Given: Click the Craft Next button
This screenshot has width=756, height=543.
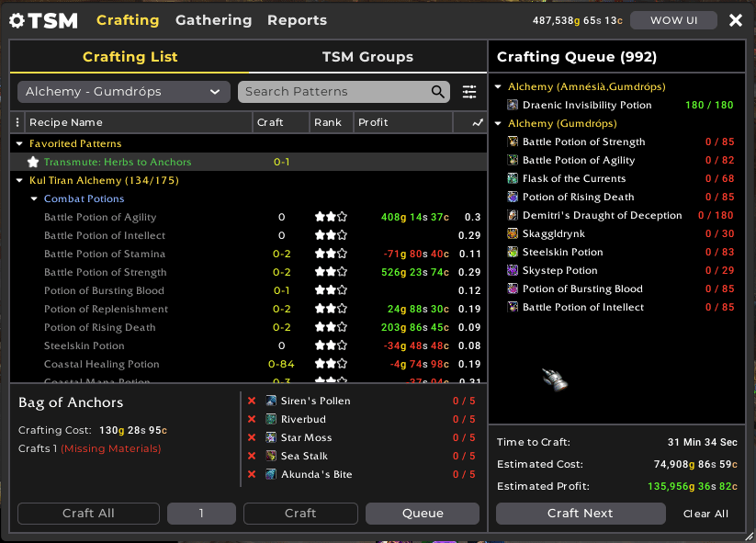Looking at the screenshot, I should point(581,513).
